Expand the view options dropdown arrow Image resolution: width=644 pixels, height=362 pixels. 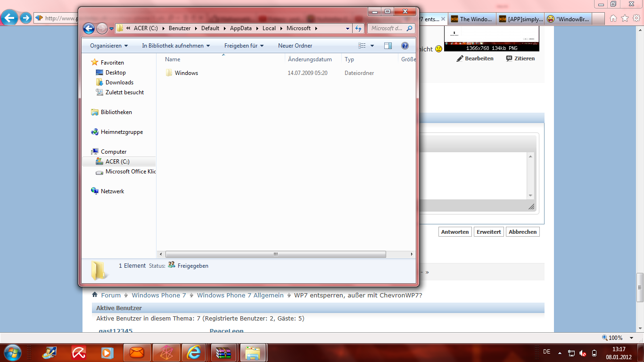(x=372, y=46)
